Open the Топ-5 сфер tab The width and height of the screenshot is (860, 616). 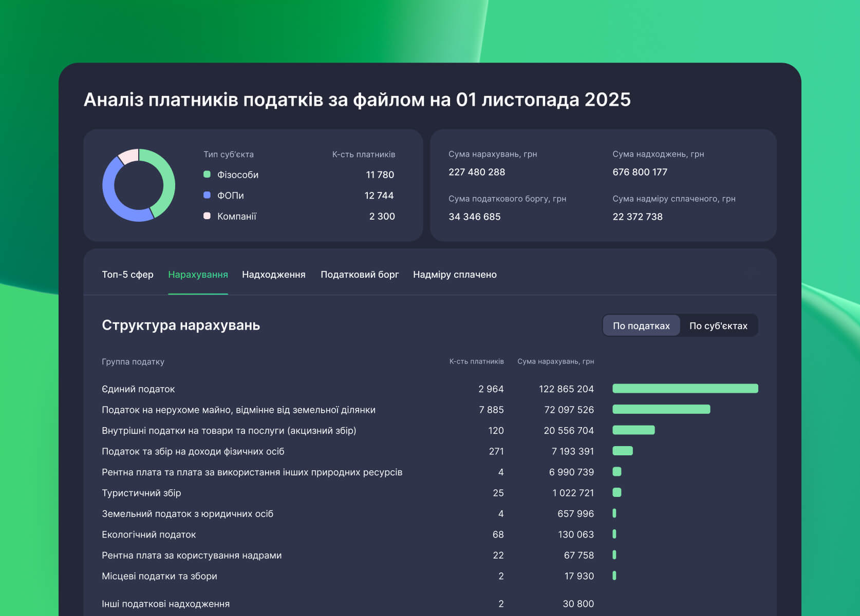click(x=127, y=275)
